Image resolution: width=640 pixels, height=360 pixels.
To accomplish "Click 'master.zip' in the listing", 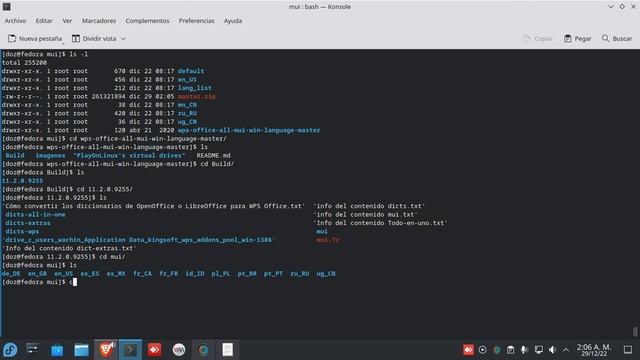I will (x=197, y=96).
